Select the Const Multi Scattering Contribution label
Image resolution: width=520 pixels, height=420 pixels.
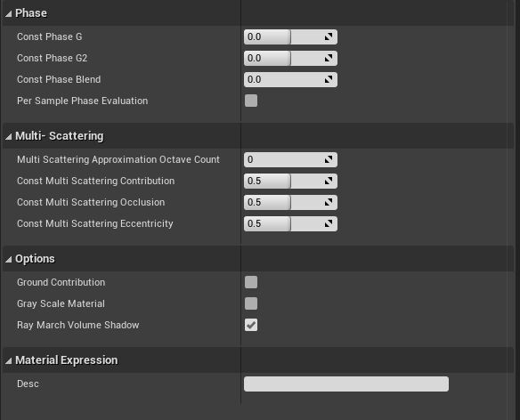click(x=95, y=181)
